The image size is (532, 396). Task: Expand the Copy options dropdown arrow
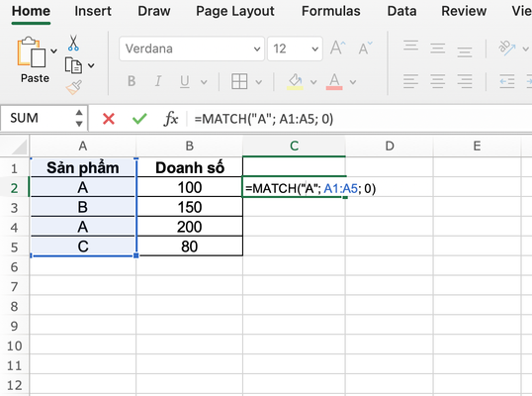click(x=91, y=65)
